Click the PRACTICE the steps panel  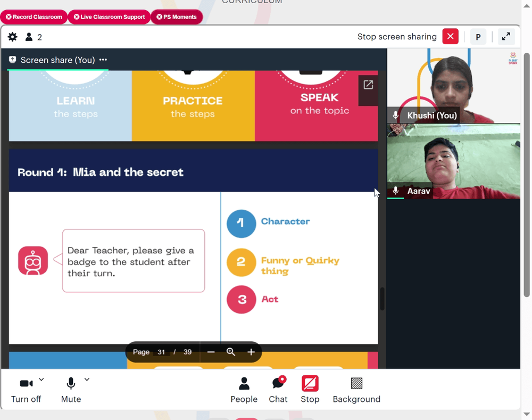click(x=193, y=105)
